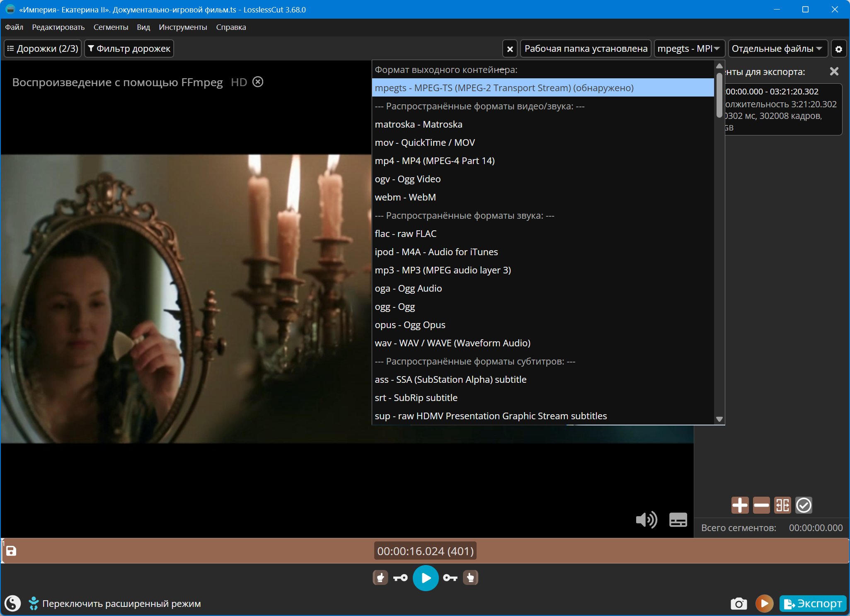Jump to previous keyframe key icon
Viewport: 850px width, 616px height.
[x=400, y=578]
